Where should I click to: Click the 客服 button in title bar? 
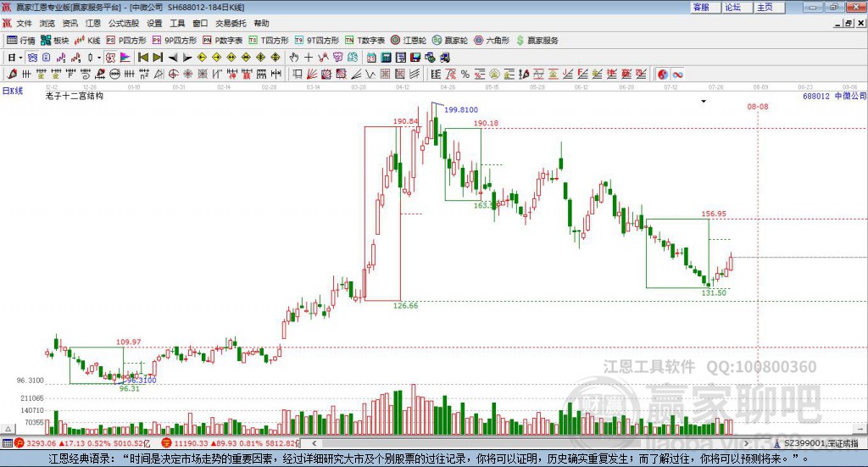click(x=704, y=7)
